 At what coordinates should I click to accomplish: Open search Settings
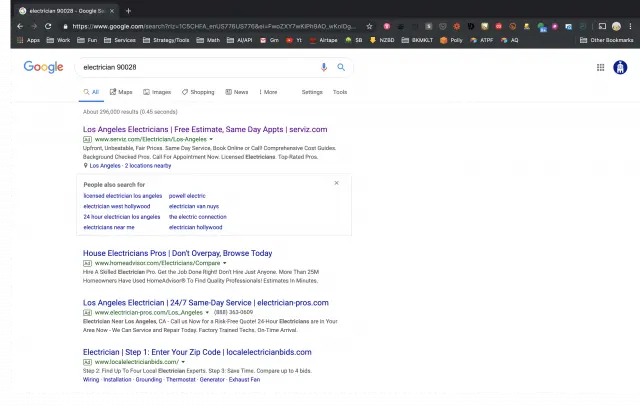(312, 92)
